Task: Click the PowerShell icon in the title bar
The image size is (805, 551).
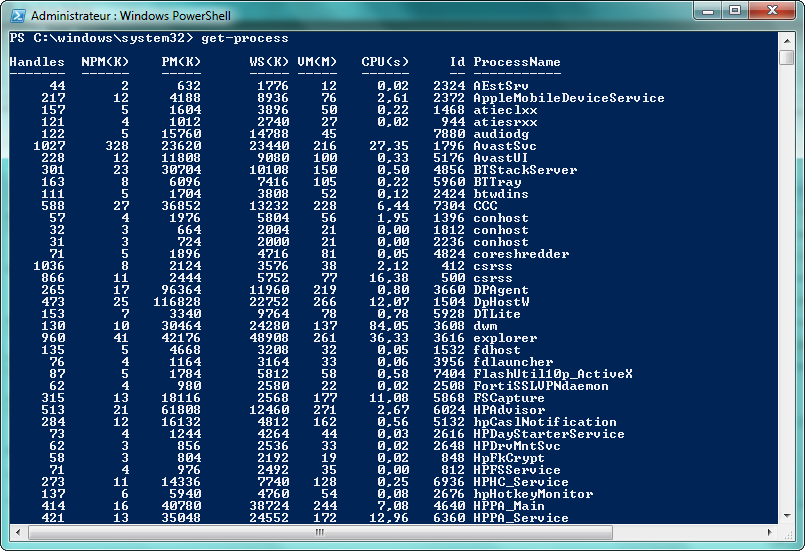Action: coord(18,15)
